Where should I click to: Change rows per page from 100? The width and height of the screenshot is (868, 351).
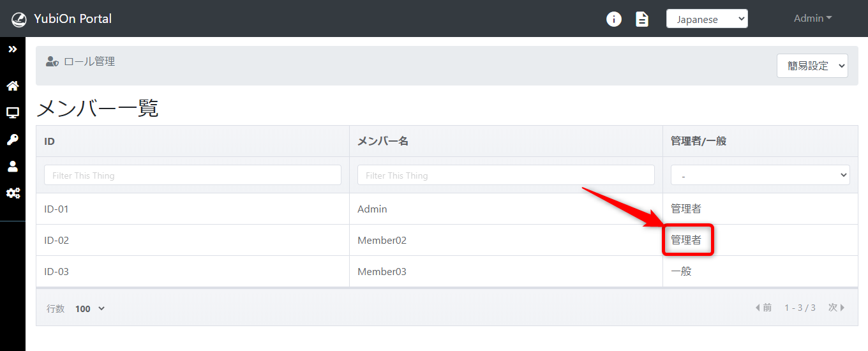89,309
